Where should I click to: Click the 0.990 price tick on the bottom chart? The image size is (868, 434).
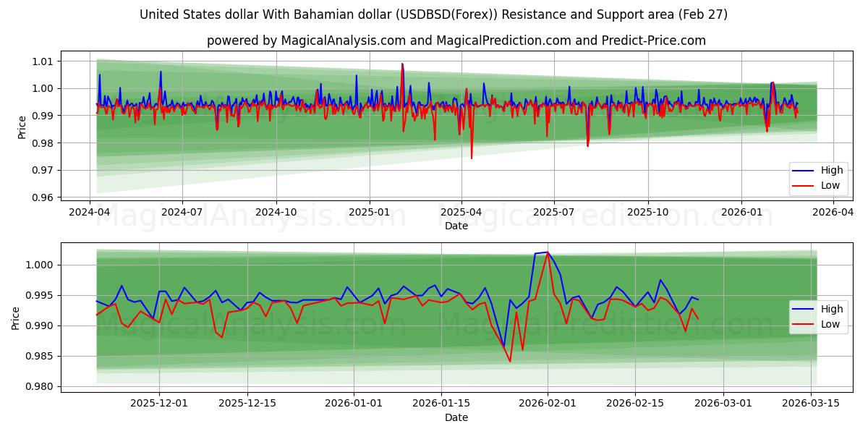point(41,325)
